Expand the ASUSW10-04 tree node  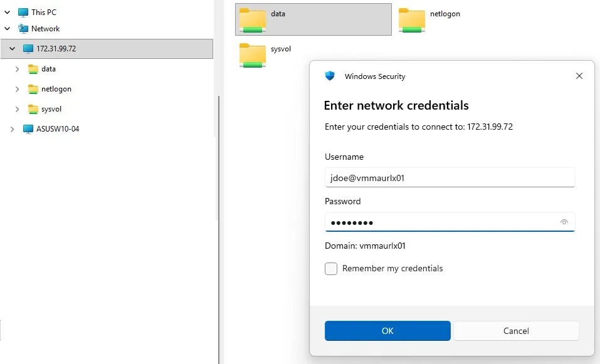pyautogui.click(x=13, y=129)
